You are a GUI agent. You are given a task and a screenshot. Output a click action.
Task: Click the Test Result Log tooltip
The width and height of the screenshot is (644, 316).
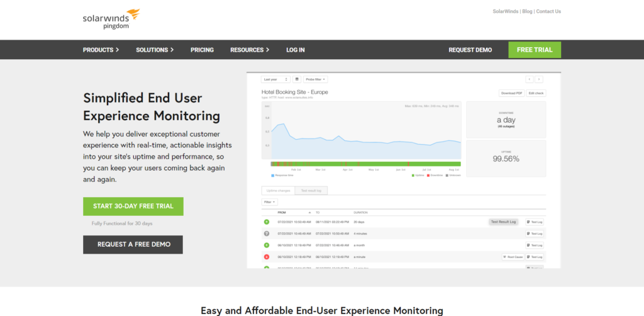click(504, 222)
